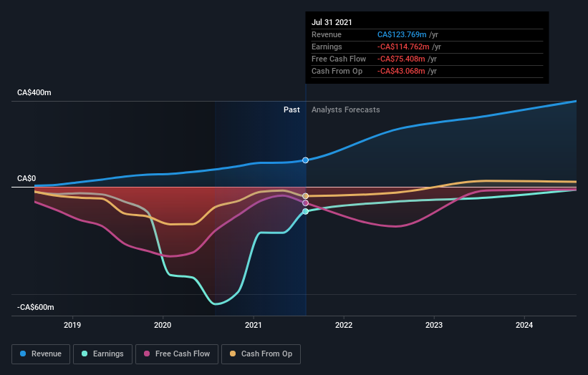588x375 pixels.
Task: Click the orange Cash From Op legend dot
Action: 233,354
